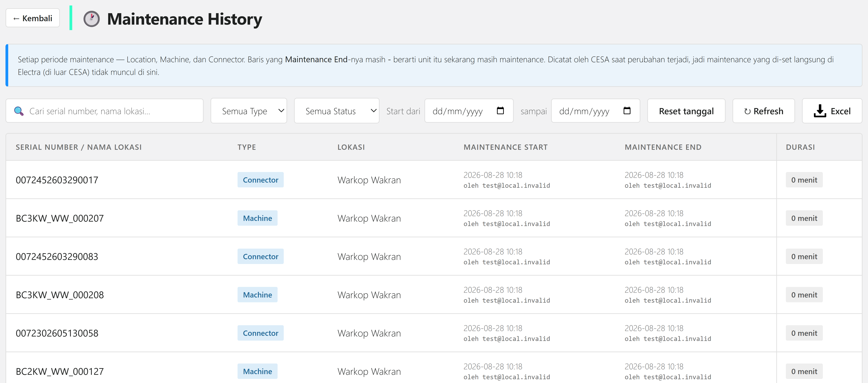Select serial BC2KW_WW_000127

60,372
